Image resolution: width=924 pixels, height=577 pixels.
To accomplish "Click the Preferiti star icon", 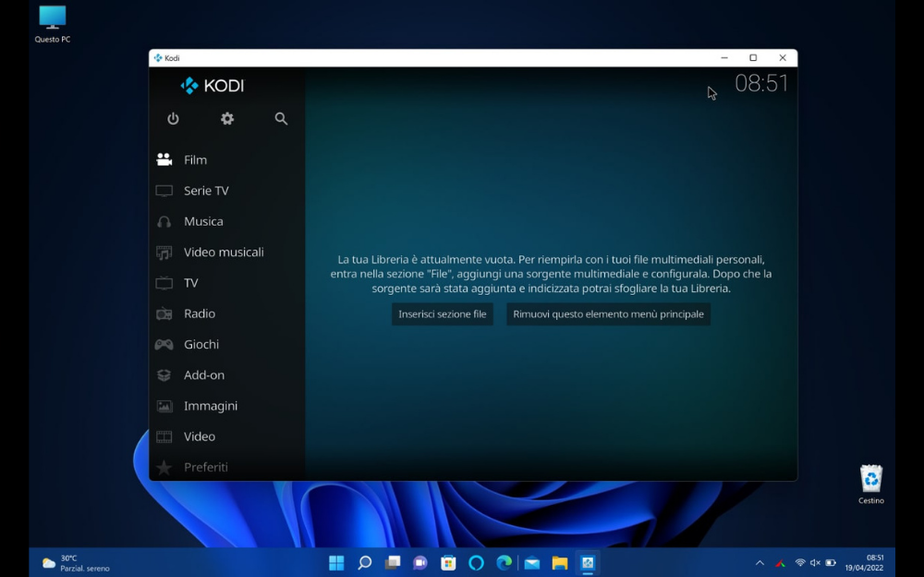I will click(164, 467).
